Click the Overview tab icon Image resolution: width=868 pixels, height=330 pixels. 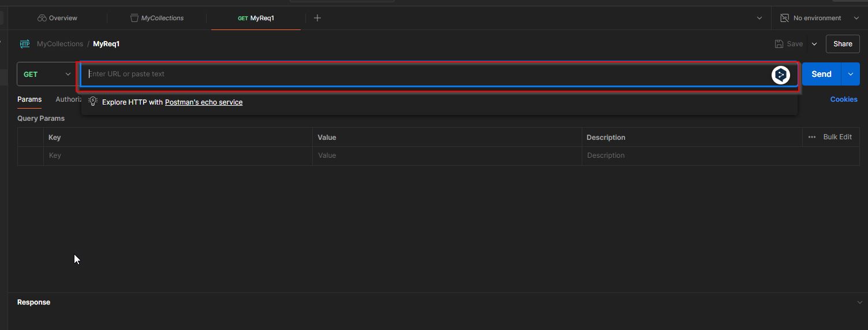coord(42,18)
